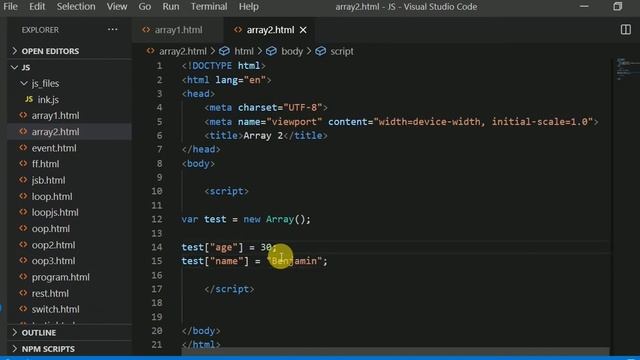640x360 pixels.
Task: Switch to the array1.html tab
Action: pyautogui.click(x=178, y=30)
